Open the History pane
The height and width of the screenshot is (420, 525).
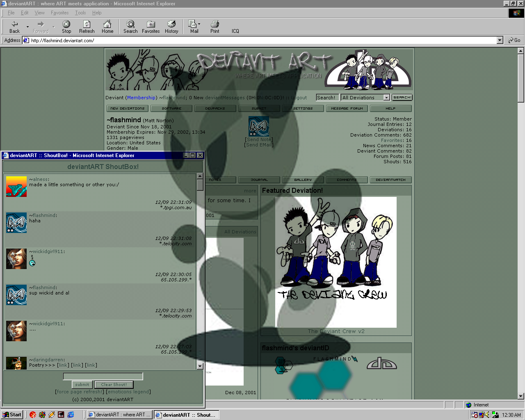(171, 27)
